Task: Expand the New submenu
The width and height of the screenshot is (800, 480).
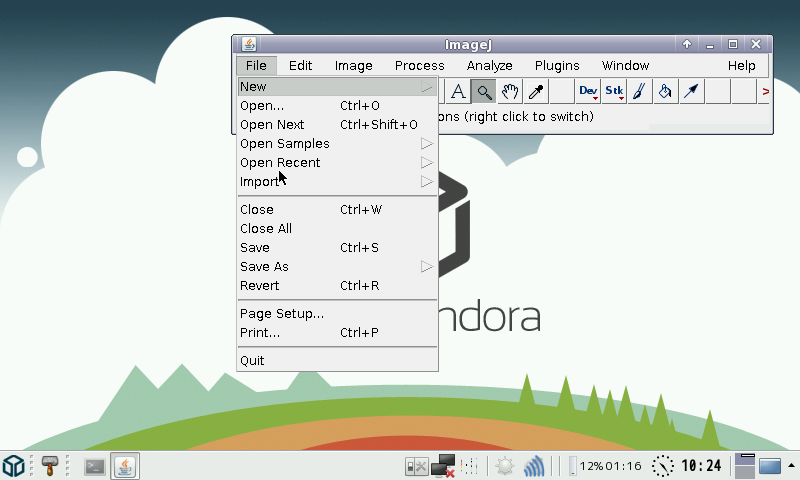Action: [337, 87]
